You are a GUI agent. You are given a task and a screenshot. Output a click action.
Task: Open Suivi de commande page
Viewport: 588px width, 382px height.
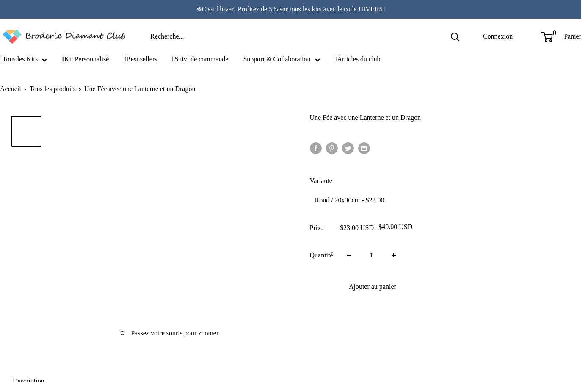coord(200,59)
